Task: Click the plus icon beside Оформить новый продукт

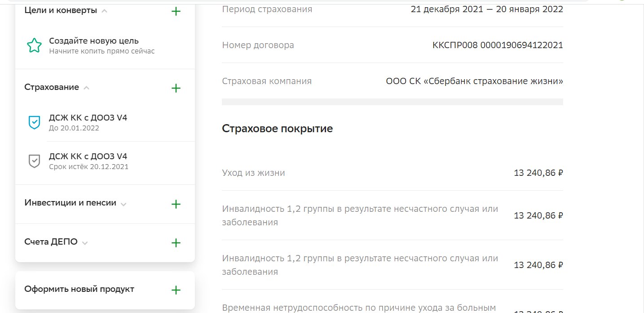Action: click(176, 290)
